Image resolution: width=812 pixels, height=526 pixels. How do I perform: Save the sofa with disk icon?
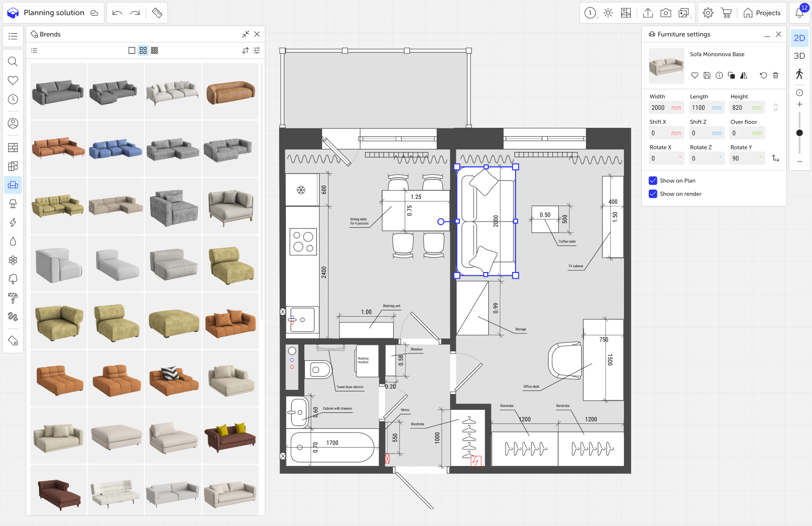[x=707, y=75]
